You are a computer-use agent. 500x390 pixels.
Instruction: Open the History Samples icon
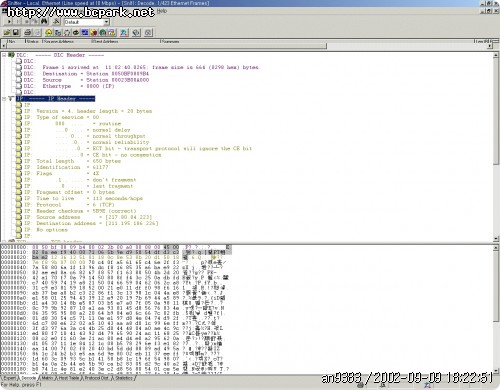[x=85, y=32]
